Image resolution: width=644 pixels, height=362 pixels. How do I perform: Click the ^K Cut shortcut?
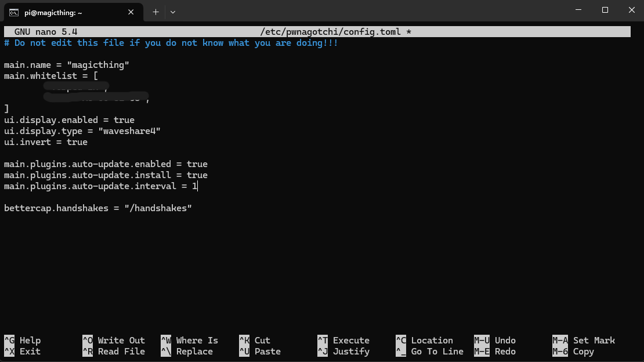pyautogui.click(x=255, y=341)
